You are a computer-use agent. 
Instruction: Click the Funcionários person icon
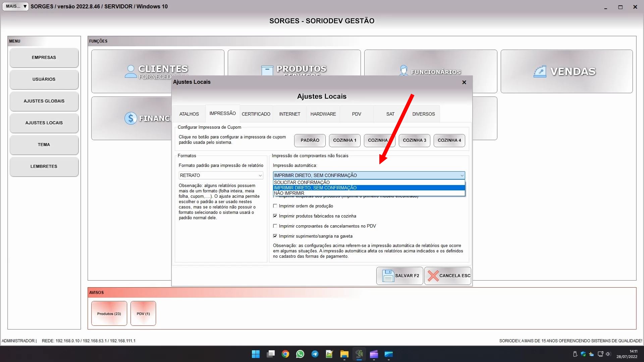click(404, 71)
